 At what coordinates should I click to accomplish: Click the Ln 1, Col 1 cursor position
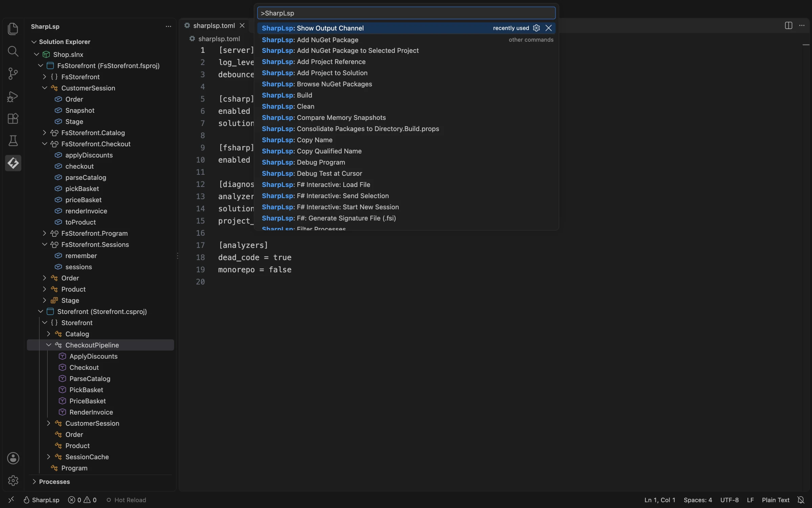659,500
